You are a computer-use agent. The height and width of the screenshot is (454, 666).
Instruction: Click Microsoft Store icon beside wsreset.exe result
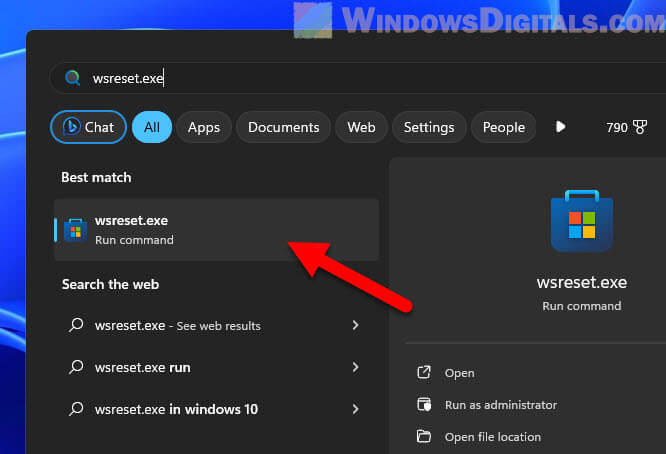click(75, 230)
